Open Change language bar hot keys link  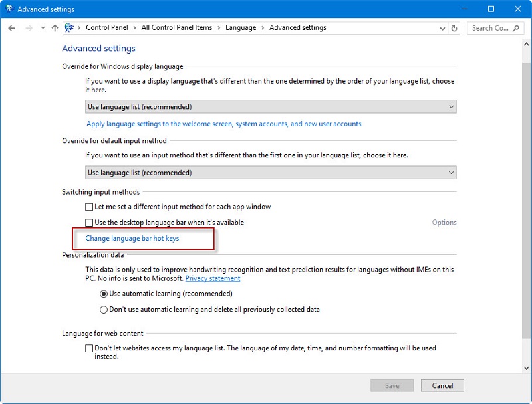point(132,239)
